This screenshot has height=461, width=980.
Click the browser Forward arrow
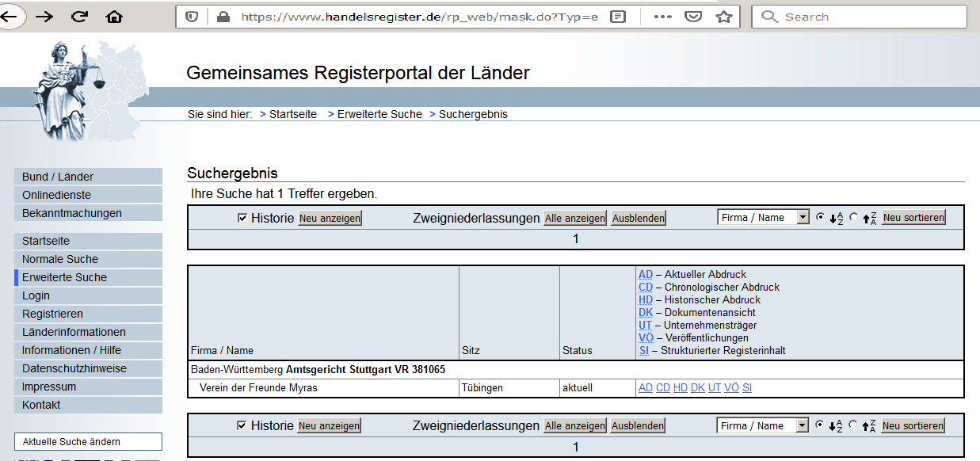click(x=44, y=17)
